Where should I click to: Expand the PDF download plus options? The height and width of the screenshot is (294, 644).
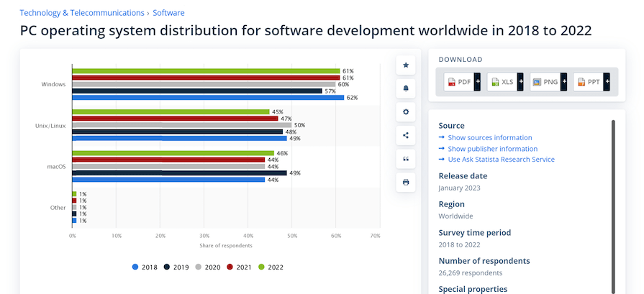pyautogui.click(x=477, y=82)
